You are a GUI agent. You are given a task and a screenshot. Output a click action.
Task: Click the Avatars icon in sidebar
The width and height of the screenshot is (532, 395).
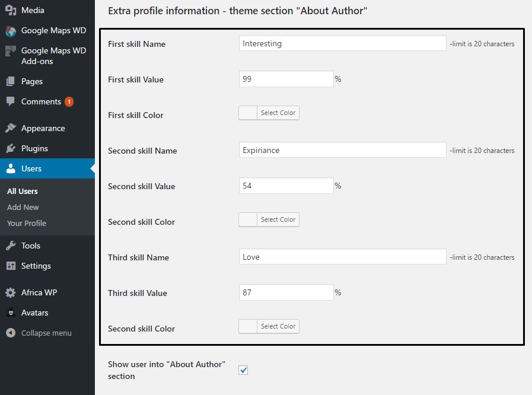click(11, 313)
